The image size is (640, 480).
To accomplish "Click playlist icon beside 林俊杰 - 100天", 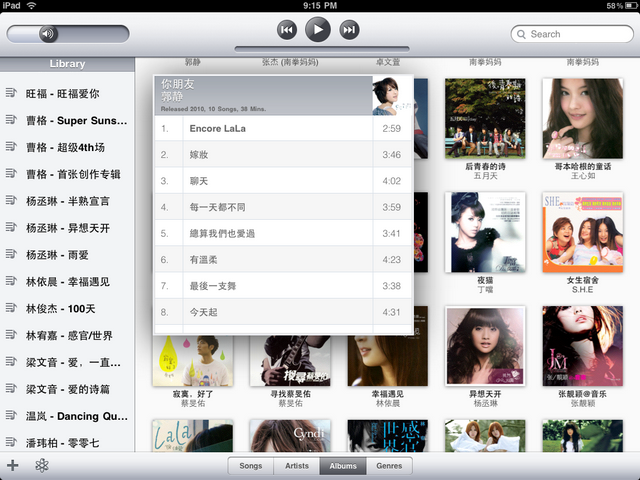I will pyautogui.click(x=11, y=308).
